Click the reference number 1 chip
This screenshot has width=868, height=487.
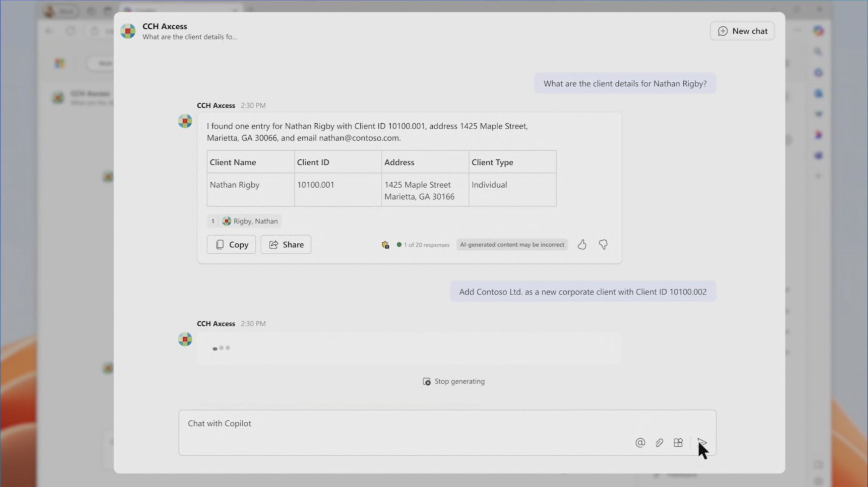[x=213, y=221]
